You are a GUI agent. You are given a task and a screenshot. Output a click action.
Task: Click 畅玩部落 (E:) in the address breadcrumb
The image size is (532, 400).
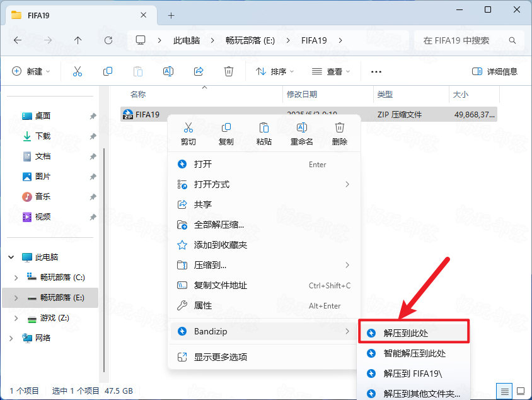pyautogui.click(x=250, y=40)
